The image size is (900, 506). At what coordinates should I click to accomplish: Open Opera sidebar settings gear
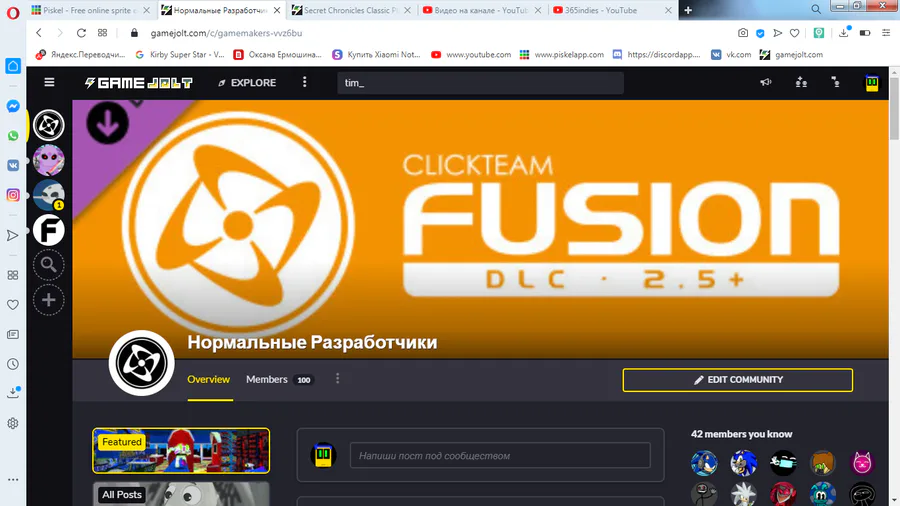[13, 423]
